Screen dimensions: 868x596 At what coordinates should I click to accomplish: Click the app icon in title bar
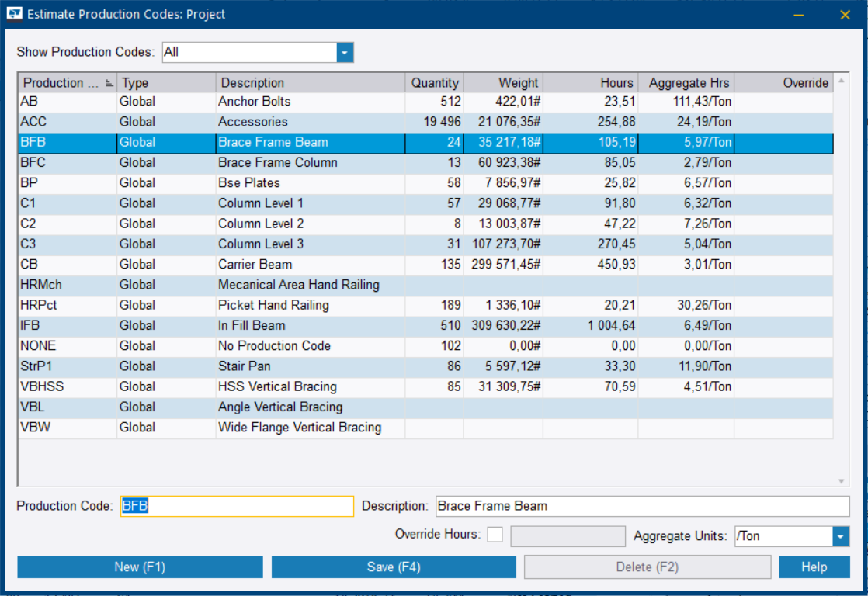pyautogui.click(x=14, y=14)
